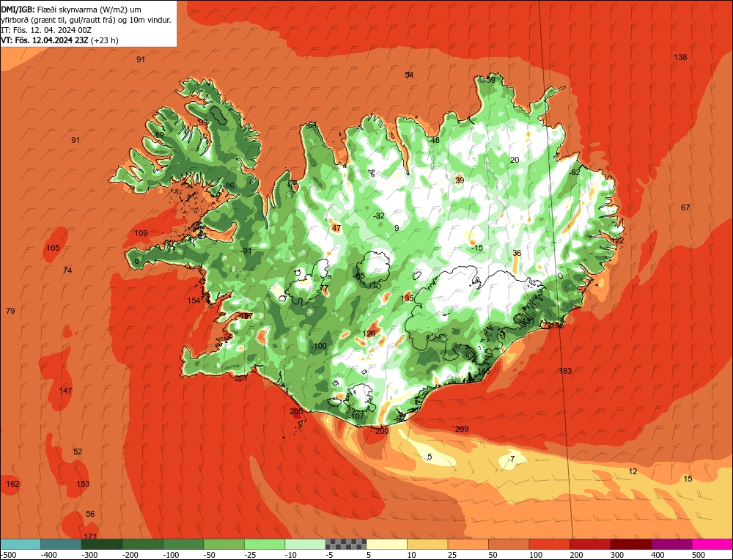
Task: Click the value 171 at the bottom left
Action: (90, 536)
